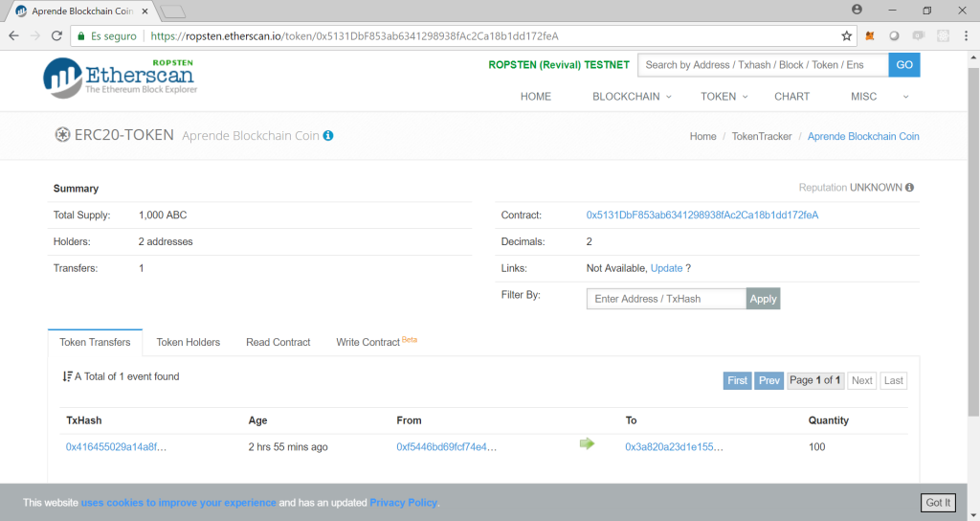Click the Holders value '2 addresses'
Screen dimensions: 980x521
click(166, 241)
